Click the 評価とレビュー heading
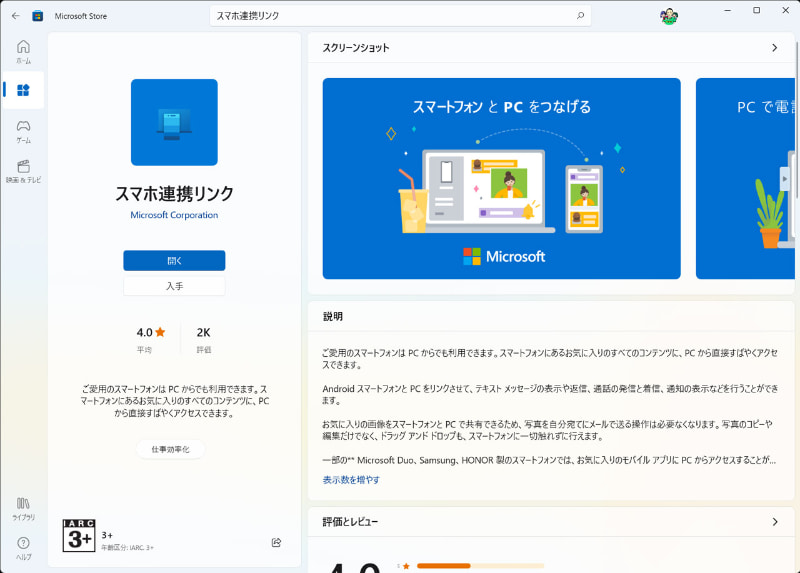The height and width of the screenshot is (573, 800). 350,521
